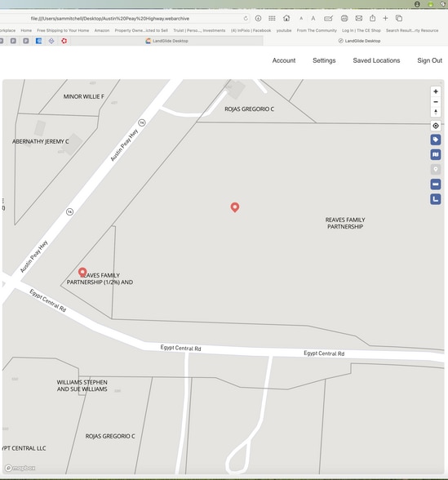Image resolution: width=448 pixels, height=480 pixels.
Task: Toggle the blue tag labels button
Action: click(x=436, y=140)
